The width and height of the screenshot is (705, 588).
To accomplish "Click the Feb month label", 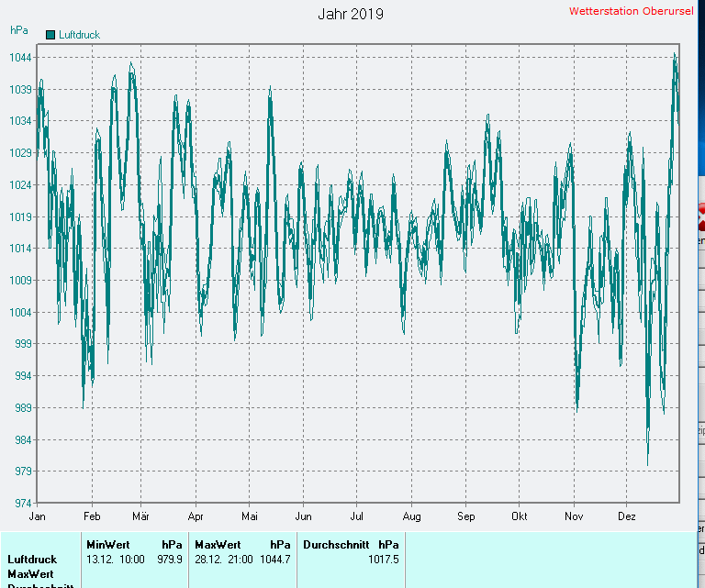I will 92,516.
